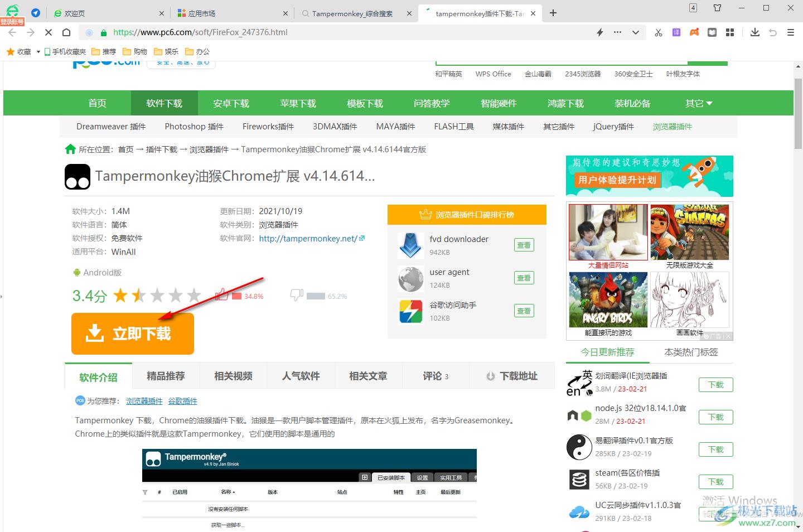
Task: Select the 软件介绍 content tab
Action: (x=99, y=377)
